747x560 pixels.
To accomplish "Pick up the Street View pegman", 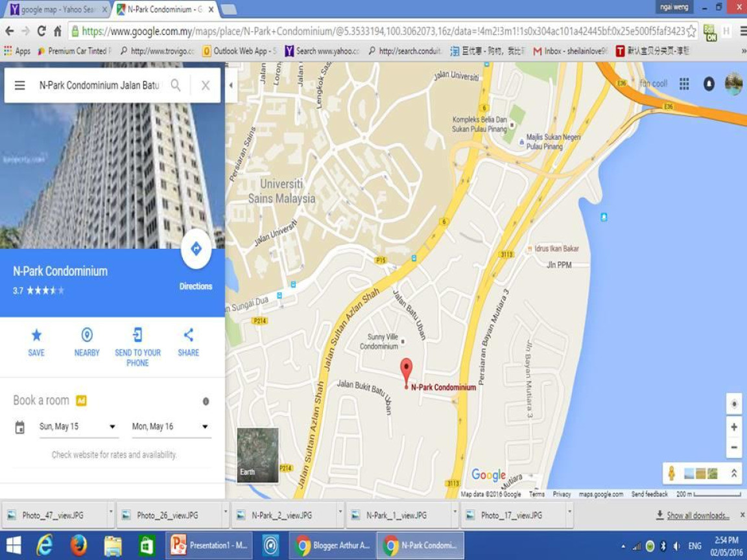I will coord(672,473).
